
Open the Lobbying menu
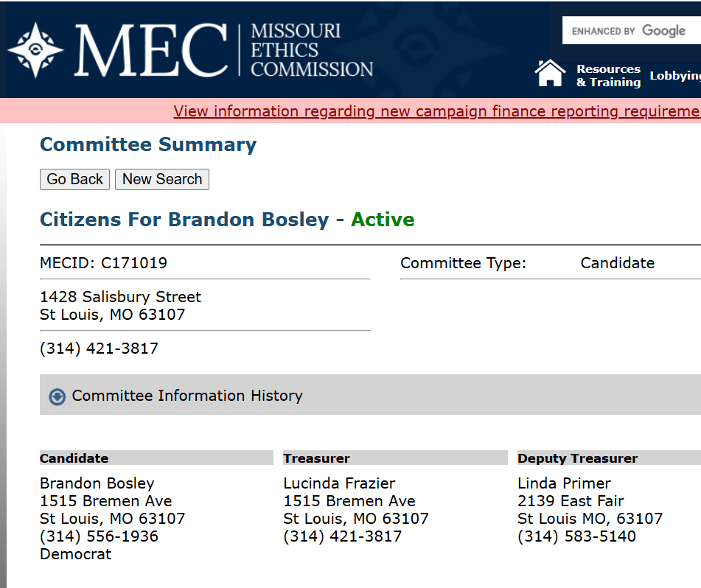(675, 75)
